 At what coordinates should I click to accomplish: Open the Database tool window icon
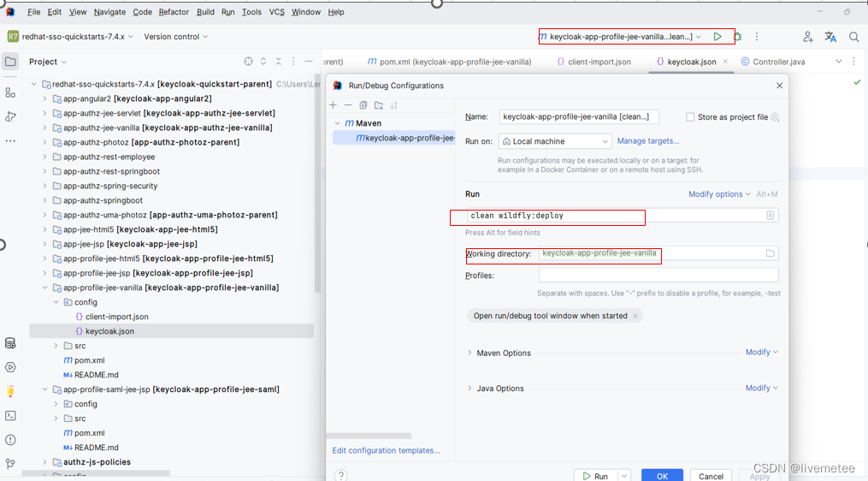point(10,343)
